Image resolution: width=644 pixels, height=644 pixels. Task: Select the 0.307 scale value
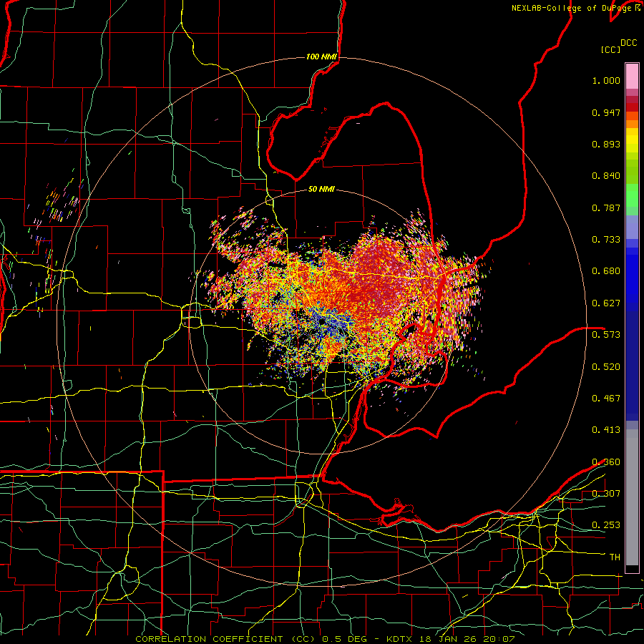[606, 494]
